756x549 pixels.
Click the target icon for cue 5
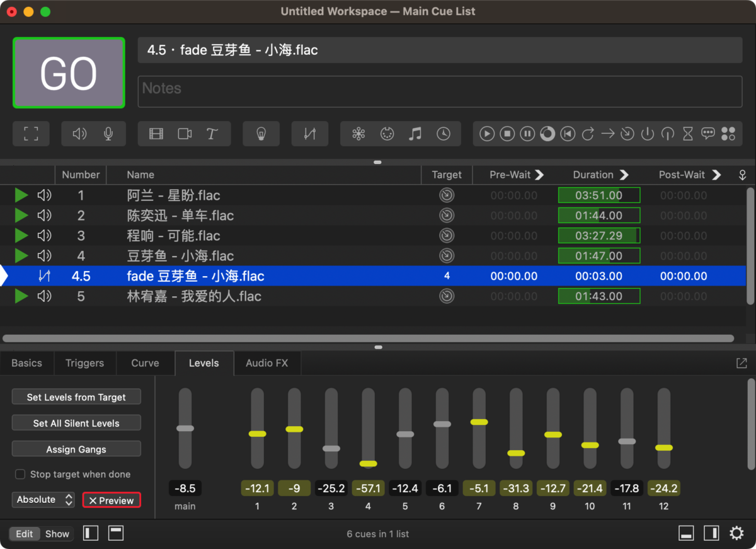coord(447,296)
